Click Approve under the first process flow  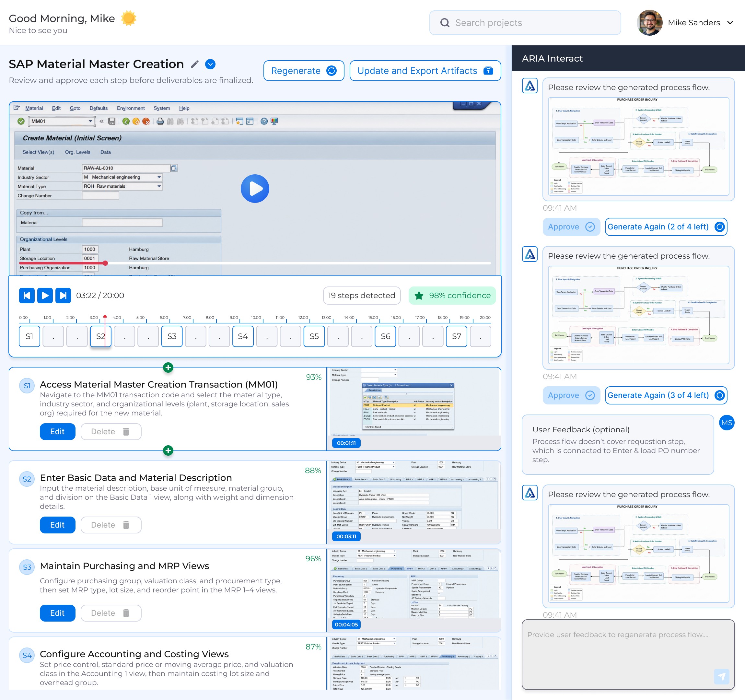[x=571, y=227]
